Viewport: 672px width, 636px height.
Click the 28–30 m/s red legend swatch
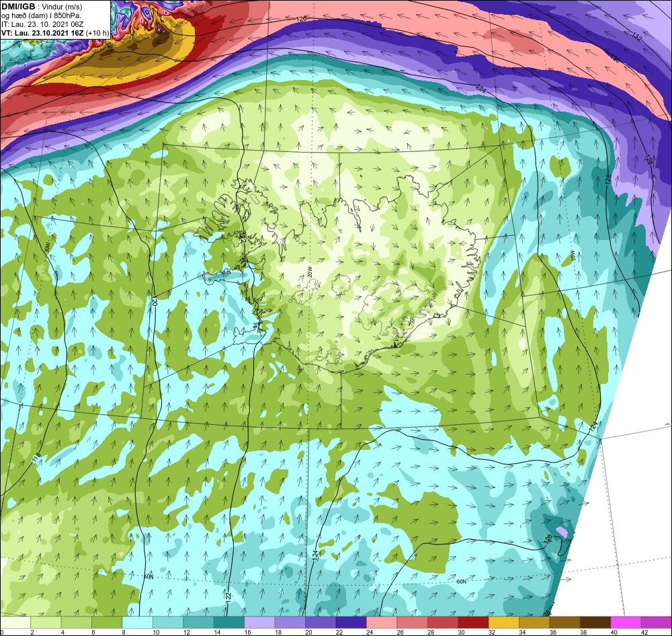[x=443, y=623]
